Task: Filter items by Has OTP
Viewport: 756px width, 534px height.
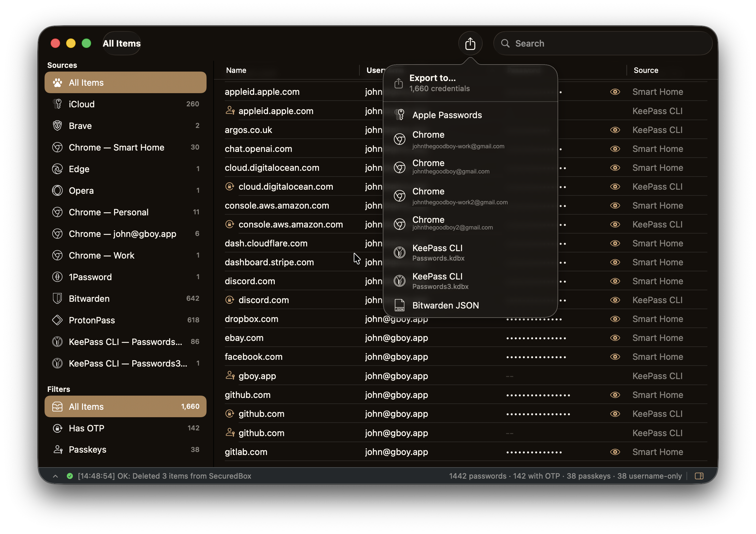Action: coord(86,428)
